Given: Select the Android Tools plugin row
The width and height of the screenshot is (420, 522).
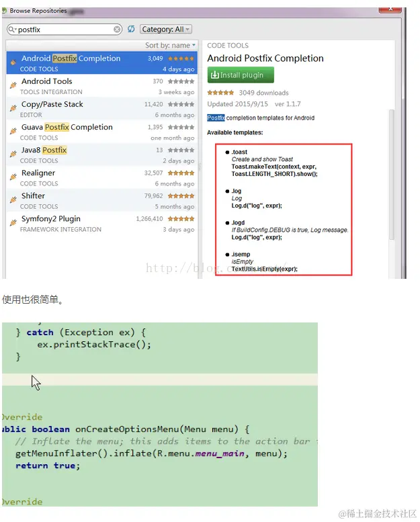Looking at the screenshot, I should (102, 86).
